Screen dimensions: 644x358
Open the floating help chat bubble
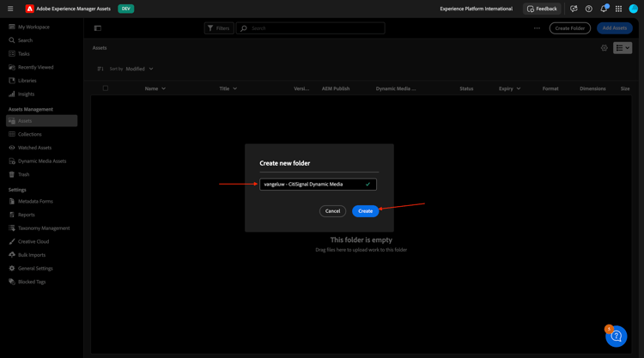coord(616,337)
